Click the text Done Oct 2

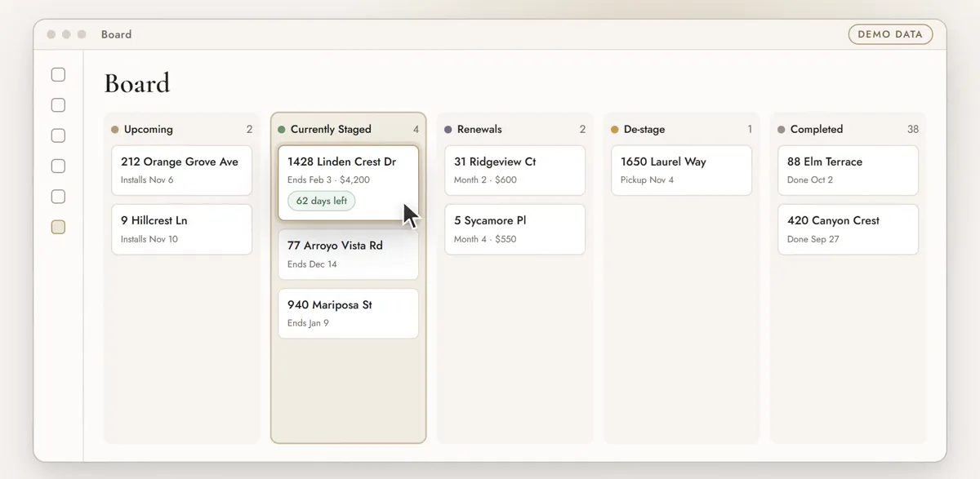point(810,180)
